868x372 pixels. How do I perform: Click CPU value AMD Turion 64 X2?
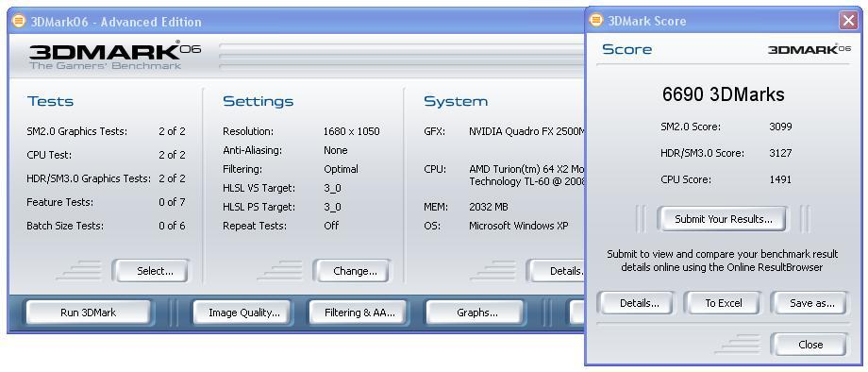pyautogui.click(x=527, y=175)
